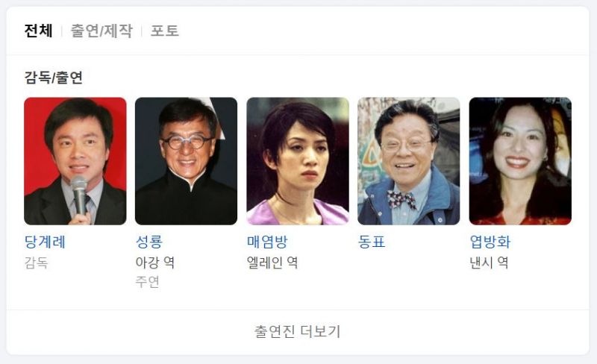Open the 엽방화 name link

490,242
